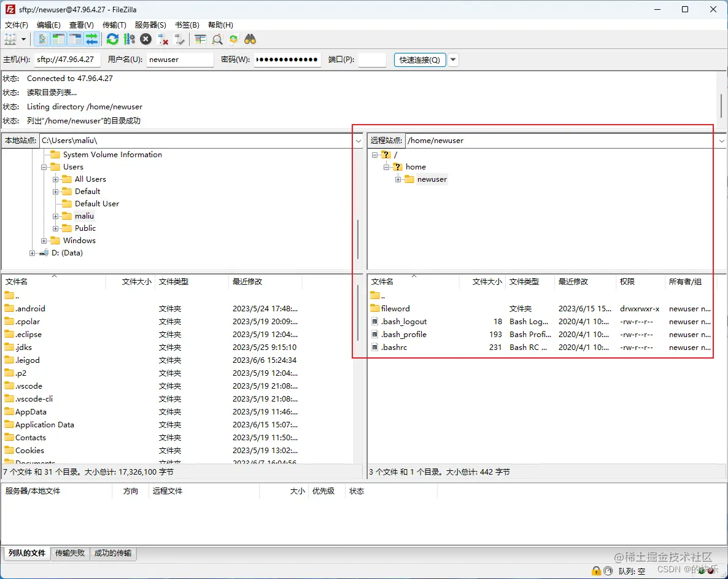Viewport: 728px width, 579px height.
Task: Sort remote files by 权限 column
Action: tap(640, 282)
